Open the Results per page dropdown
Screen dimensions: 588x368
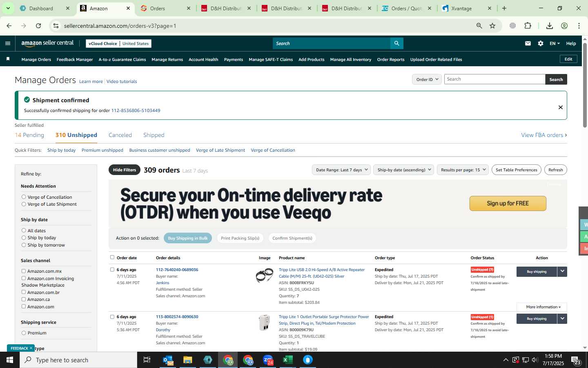coord(463,170)
